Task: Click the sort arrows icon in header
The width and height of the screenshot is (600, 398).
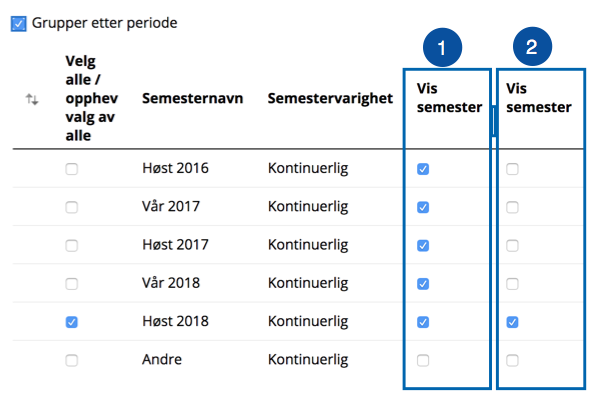Action: point(32,100)
